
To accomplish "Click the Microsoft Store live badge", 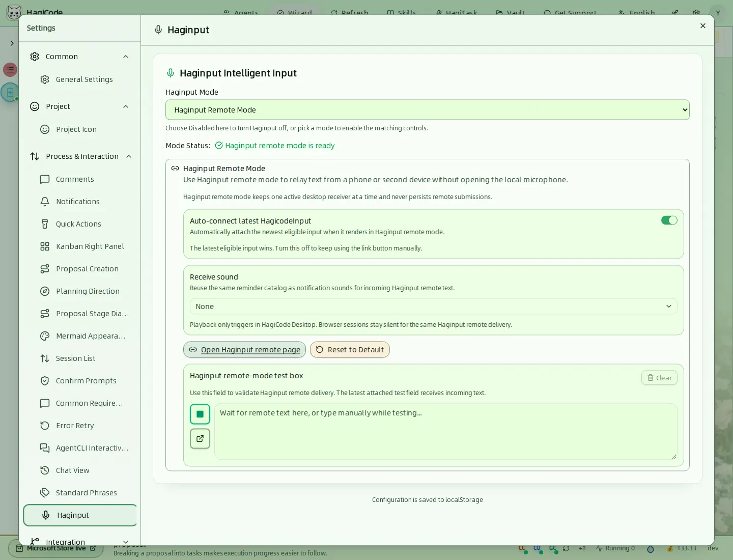I will tap(56, 548).
